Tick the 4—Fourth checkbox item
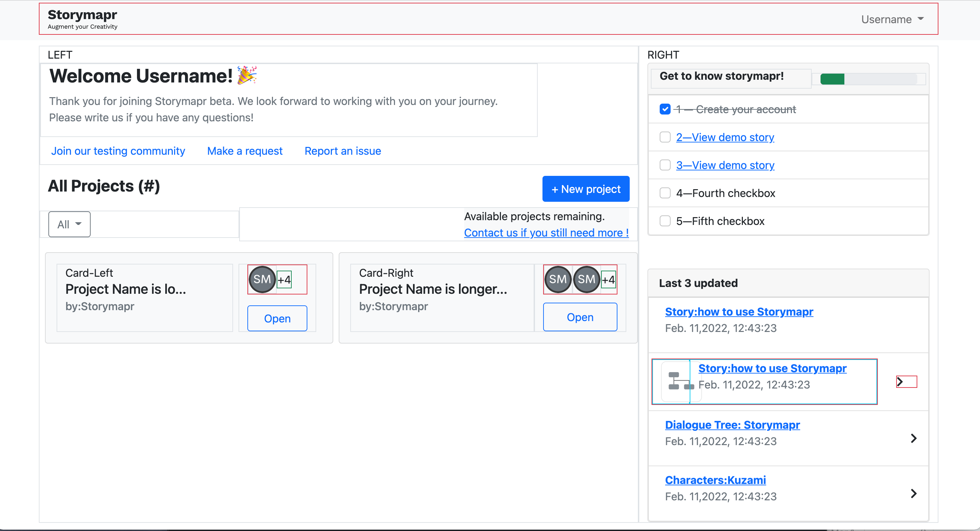The image size is (980, 531). (x=665, y=193)
